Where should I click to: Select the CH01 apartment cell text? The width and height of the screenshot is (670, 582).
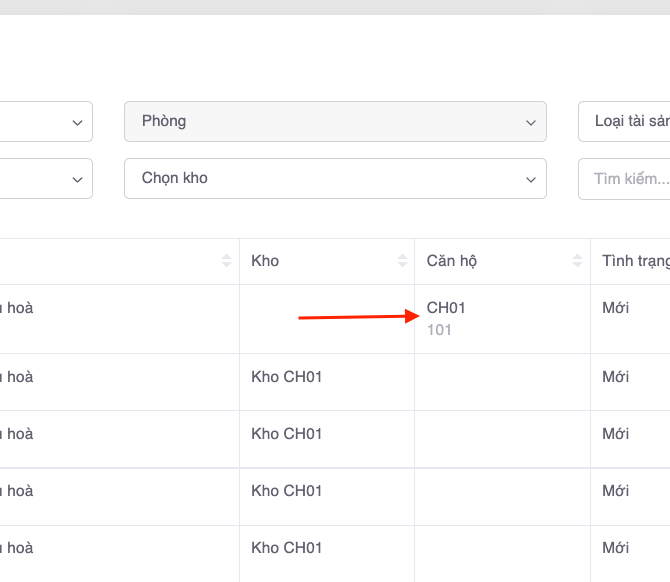(x=446, y=308)
